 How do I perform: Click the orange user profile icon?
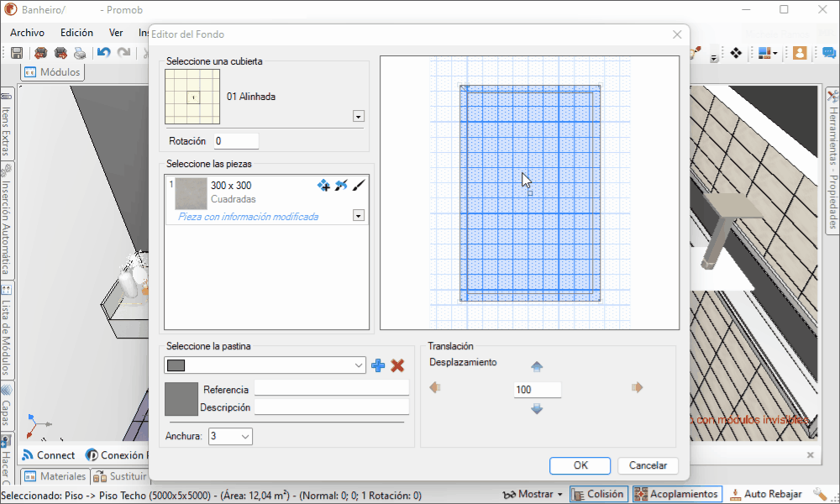click(800, 52)
